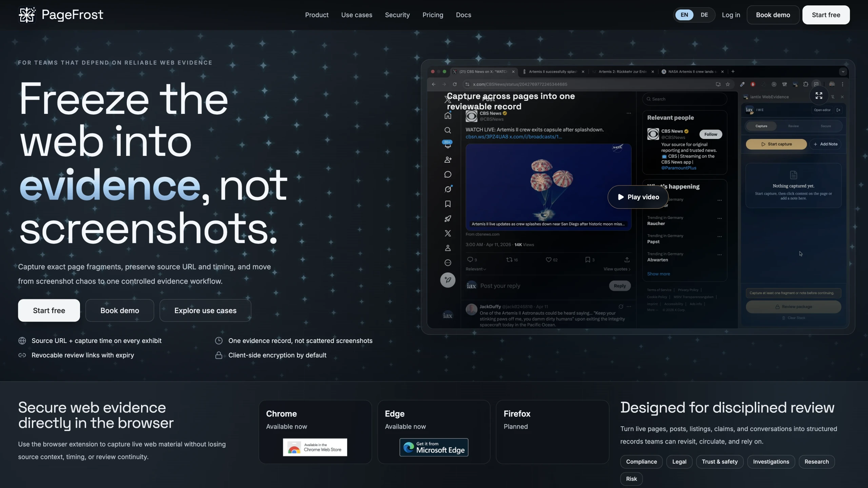Screen dimensions: 868x488
Task: Open X Home icon in preview sidebar
Action: 448,116
